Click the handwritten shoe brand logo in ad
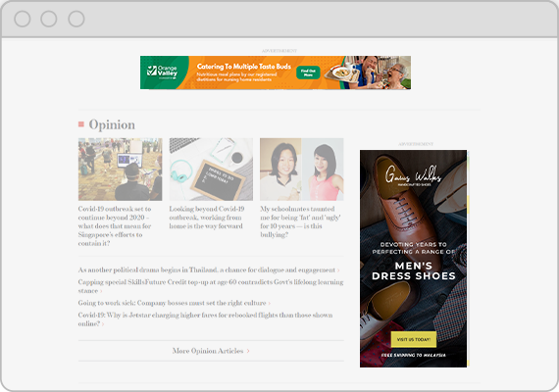Screen dimensions: 559x392 point(414,175)
